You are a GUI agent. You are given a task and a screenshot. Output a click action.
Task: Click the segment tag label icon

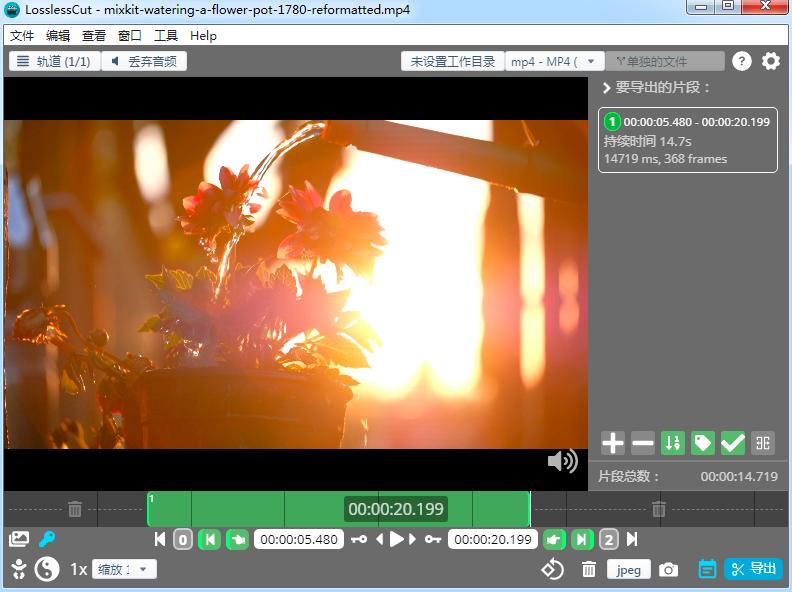(703, 443)
